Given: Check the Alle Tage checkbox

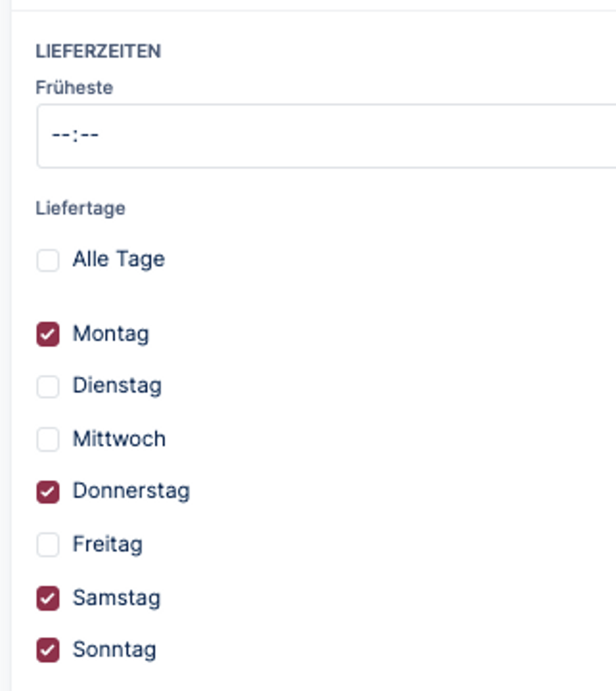Looking at the screenshot, I should point(48,260).
